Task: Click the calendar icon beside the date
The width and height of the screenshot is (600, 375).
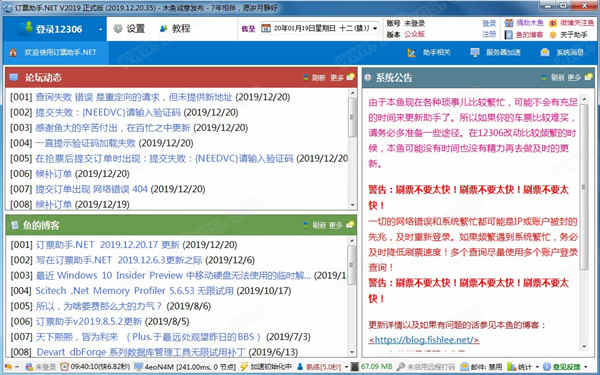Action: coord(266,28)
